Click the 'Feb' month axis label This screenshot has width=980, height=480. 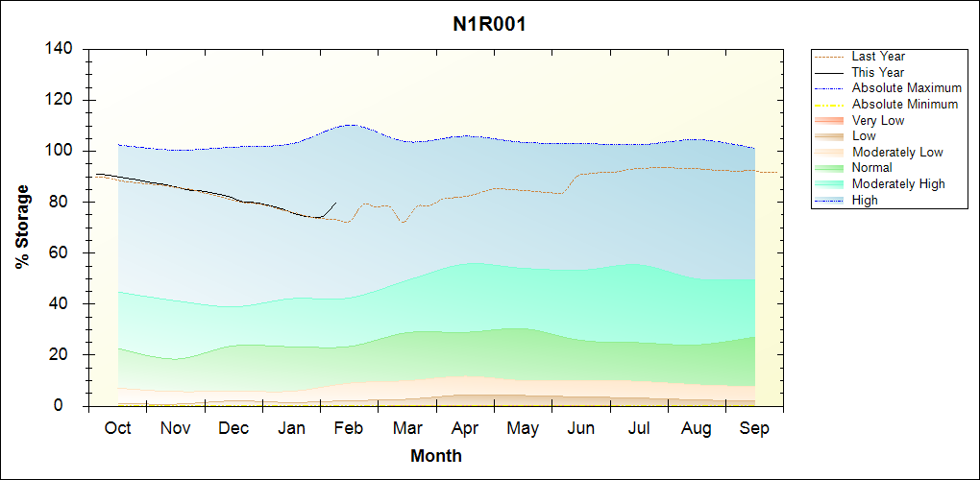click(349, 428)
